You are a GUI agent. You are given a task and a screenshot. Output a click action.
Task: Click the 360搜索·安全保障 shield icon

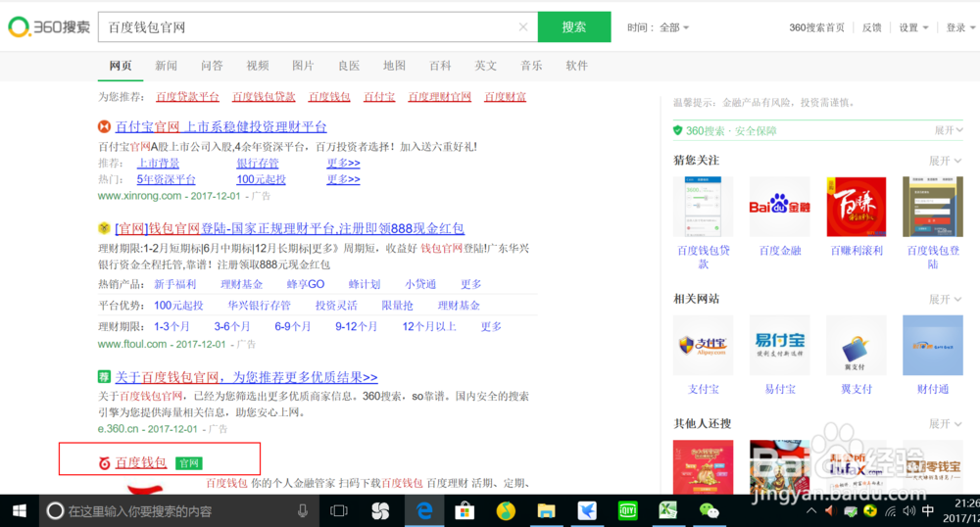677,130
